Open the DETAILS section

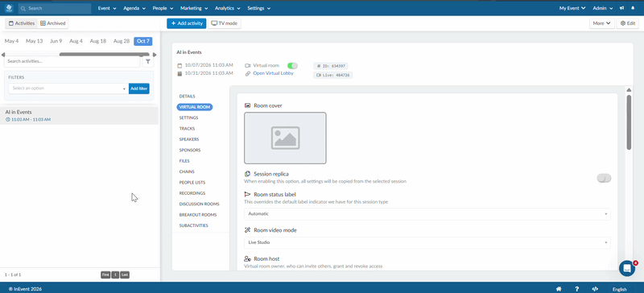click(187, 96)
